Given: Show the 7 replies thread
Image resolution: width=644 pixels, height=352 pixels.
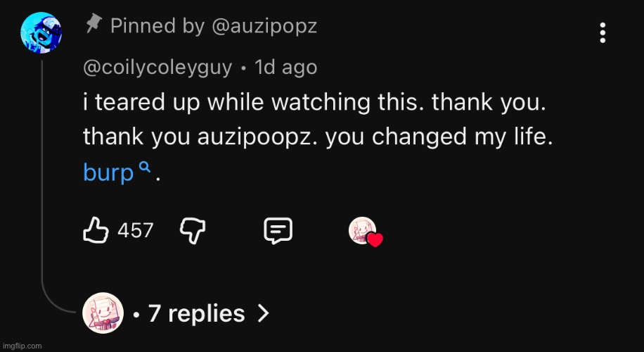Looking at the screenshot, I should coord(196,313).
